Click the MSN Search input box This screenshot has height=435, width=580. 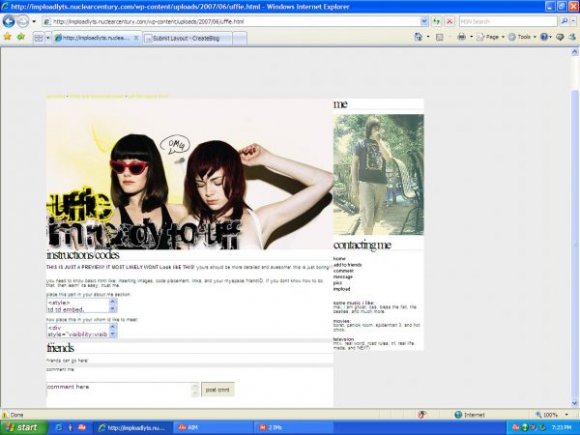click(x=508, y=21)
